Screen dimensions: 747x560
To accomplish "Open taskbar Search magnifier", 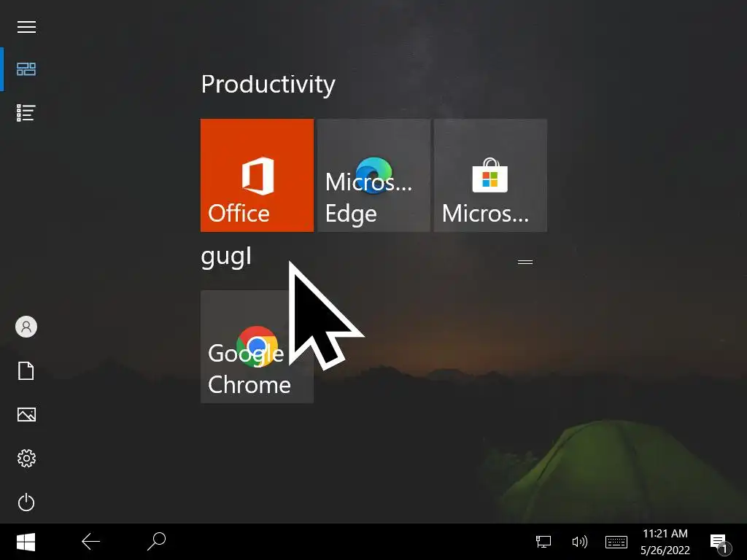I will 156,542.
